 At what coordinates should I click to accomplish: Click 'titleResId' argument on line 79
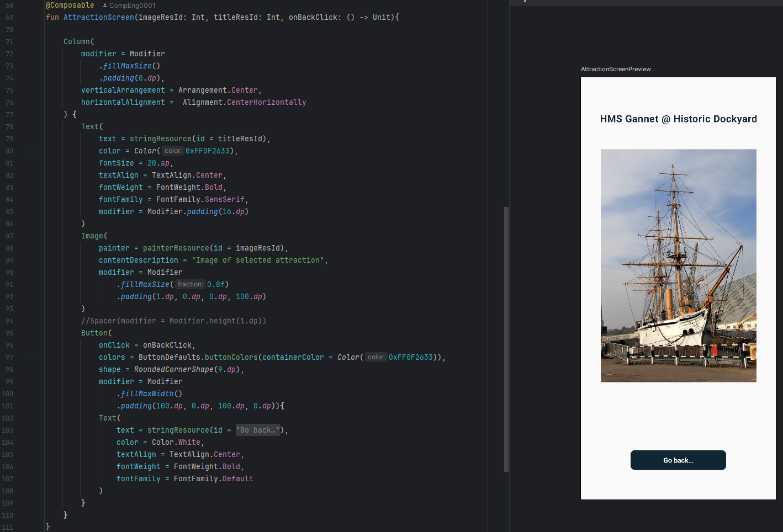[x=240, y=139]
